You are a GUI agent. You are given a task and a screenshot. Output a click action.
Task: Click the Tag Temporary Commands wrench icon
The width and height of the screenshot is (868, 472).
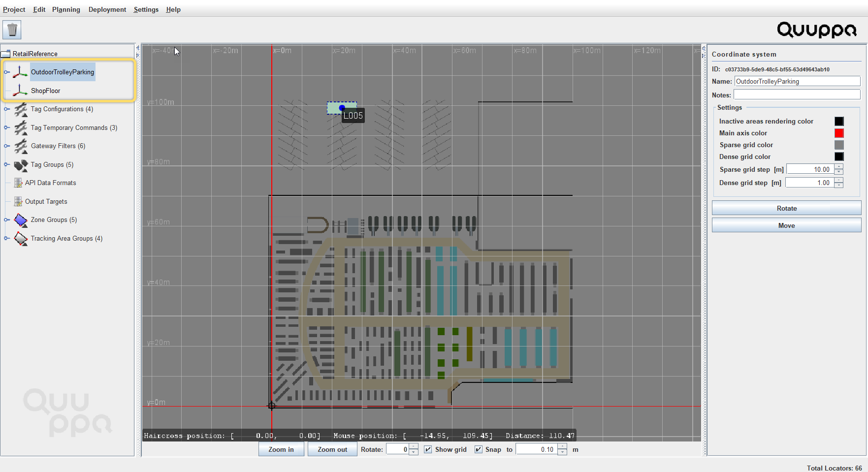21,127
